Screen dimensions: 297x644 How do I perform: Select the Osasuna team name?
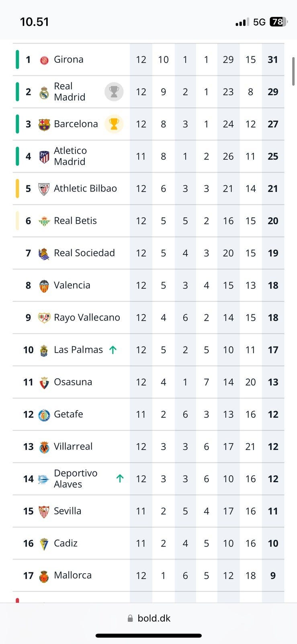click(x=73, y=382)
